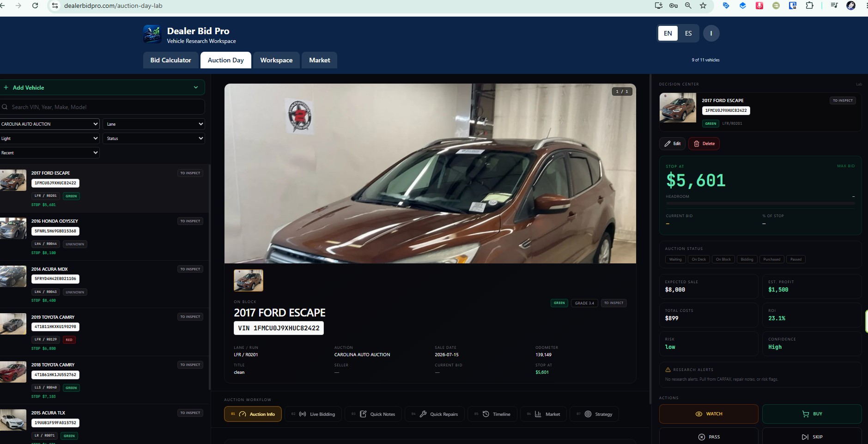
Task: Open the browser extensions puzzle icon
Action: click(809, 6)
